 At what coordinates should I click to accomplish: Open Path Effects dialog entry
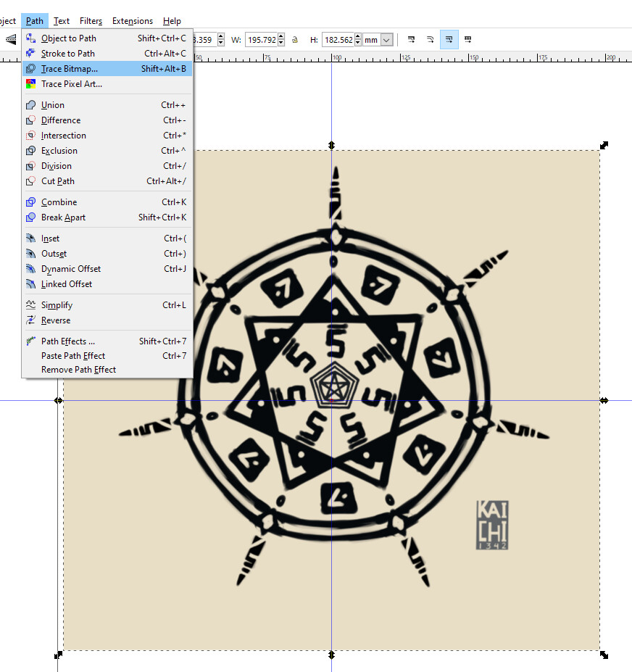[x=107, y=341]
